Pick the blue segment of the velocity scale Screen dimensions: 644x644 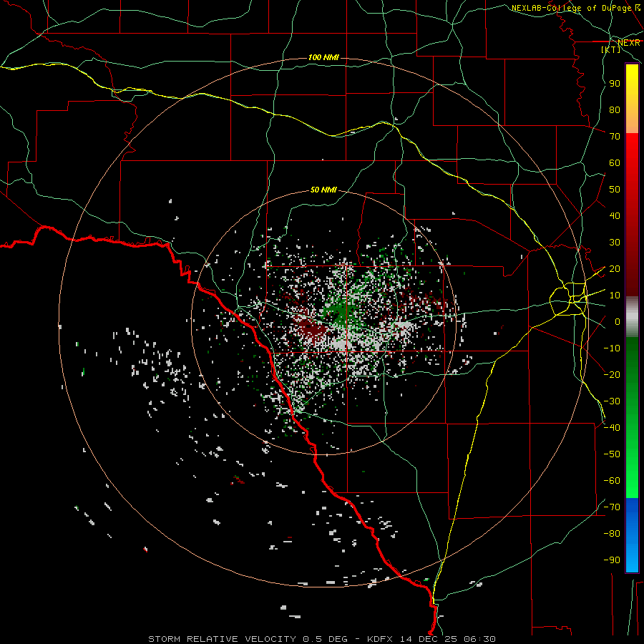[632, 535]
